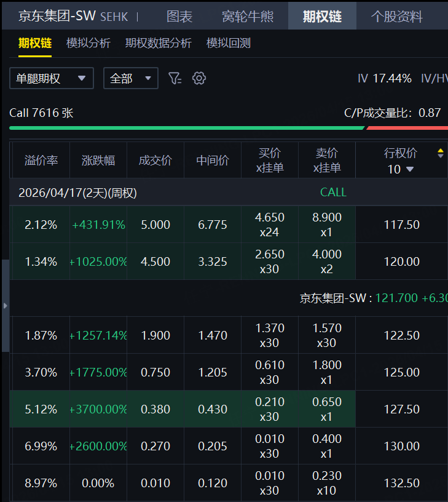Click the 溢价率 column header

(41, 161)
